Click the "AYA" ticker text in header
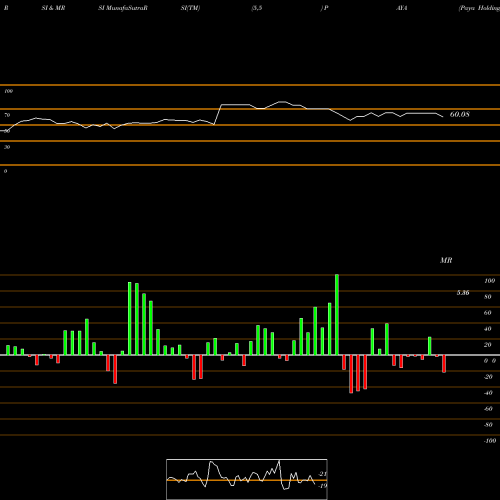The height and width of the screenshot is (500, 500). click(402, 8)
